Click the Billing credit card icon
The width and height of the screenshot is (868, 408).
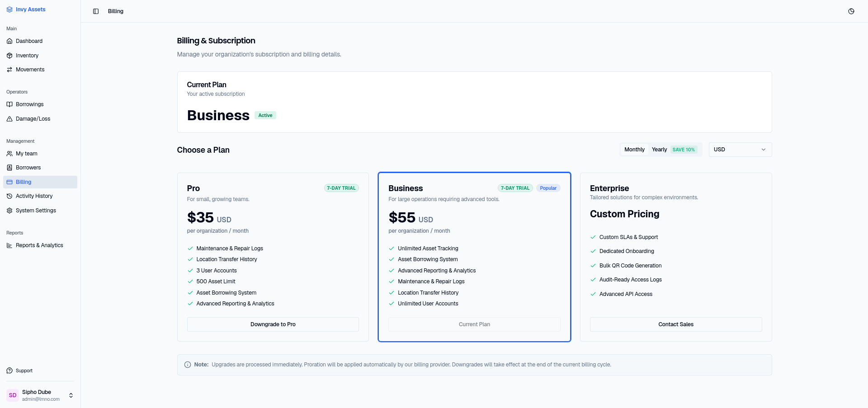(9, 182)
